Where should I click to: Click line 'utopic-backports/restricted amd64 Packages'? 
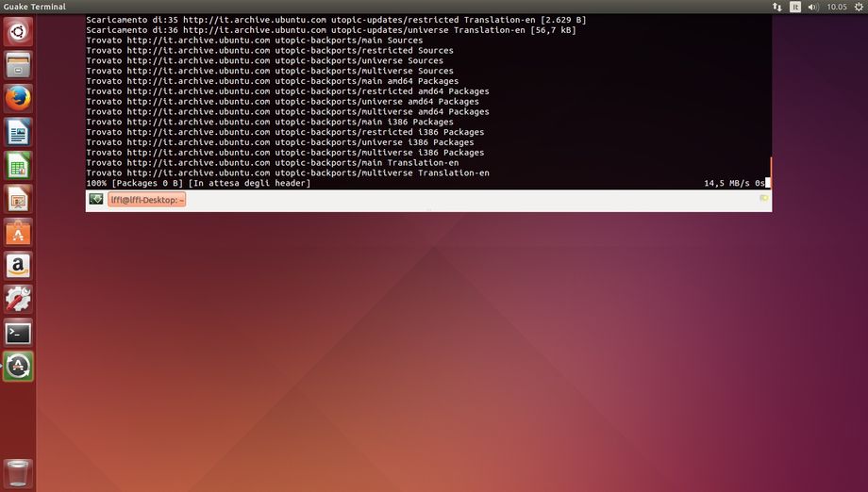coord(288,91)
